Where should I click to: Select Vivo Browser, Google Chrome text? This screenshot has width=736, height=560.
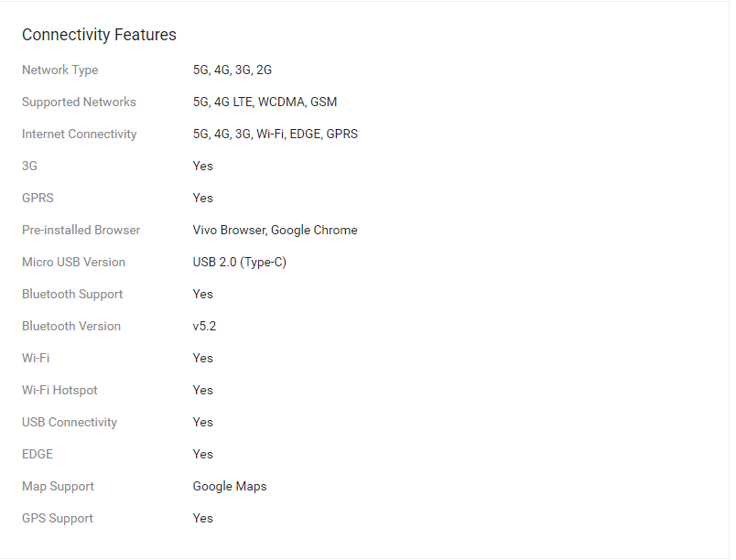(275, 230)
